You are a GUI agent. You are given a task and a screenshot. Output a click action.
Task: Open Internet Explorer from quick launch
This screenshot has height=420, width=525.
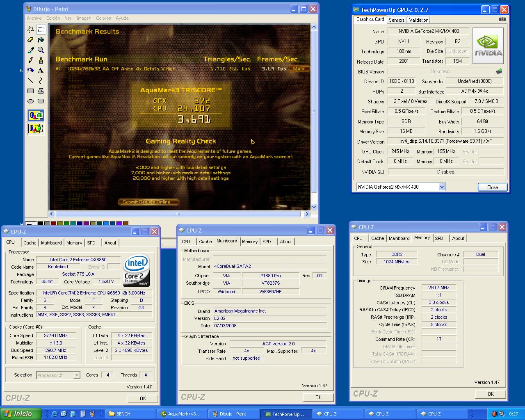pyautogui.click(x=54, y=414)
